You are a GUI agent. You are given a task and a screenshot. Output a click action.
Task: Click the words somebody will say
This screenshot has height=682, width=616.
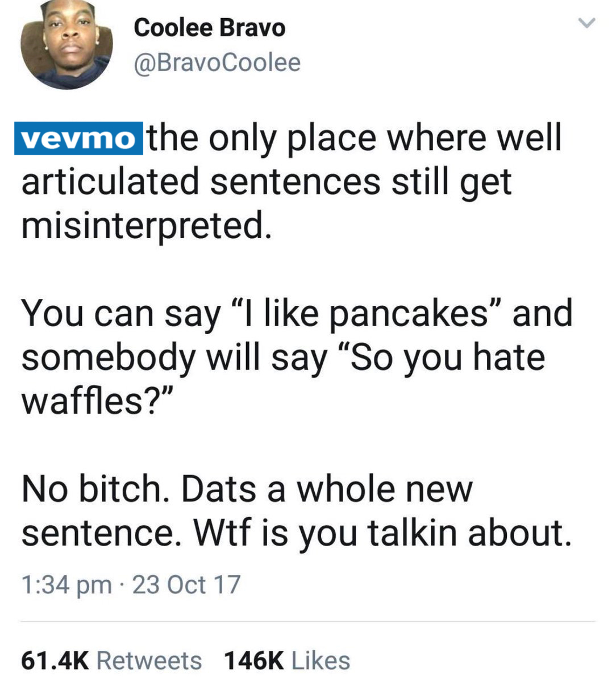click(174, 358)
